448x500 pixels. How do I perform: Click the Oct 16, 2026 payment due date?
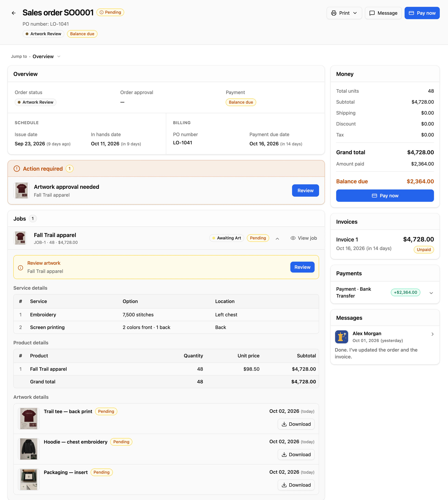click(264, 144)
